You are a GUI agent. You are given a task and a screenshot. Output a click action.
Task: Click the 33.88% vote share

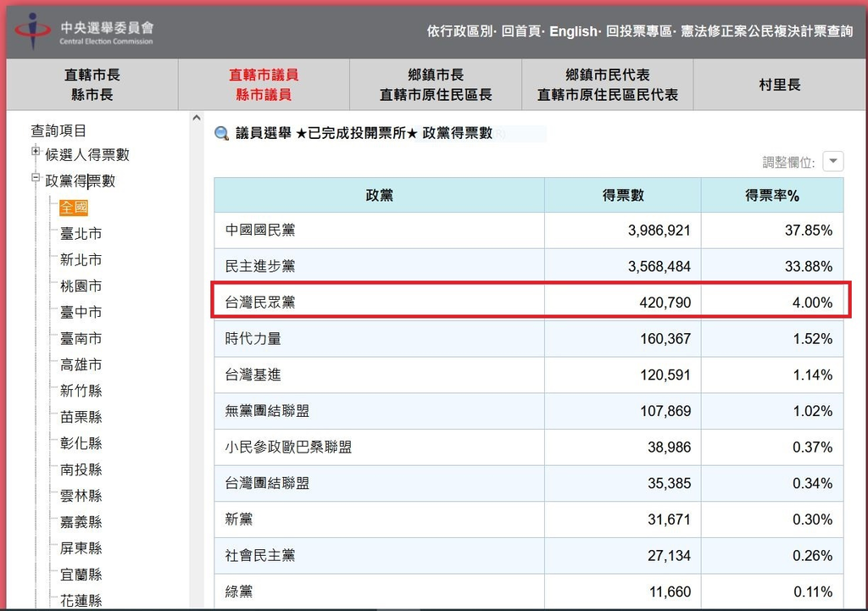pos(809,267)
